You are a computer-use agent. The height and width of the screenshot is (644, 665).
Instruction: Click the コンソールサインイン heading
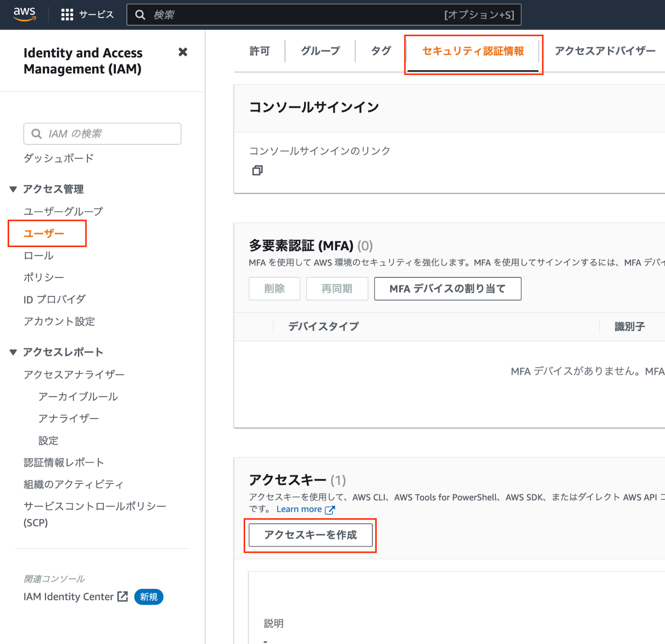(314, 107)
